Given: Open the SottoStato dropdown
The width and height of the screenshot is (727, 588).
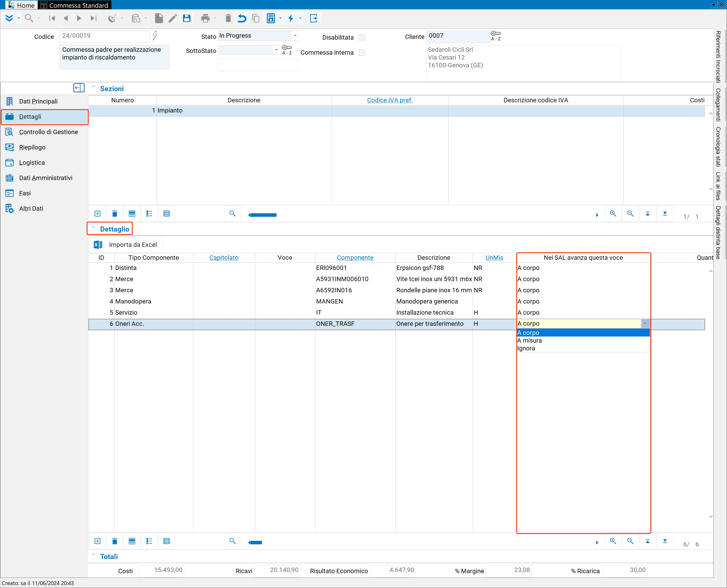Looking at the screenshot, I should coord(276,50).
